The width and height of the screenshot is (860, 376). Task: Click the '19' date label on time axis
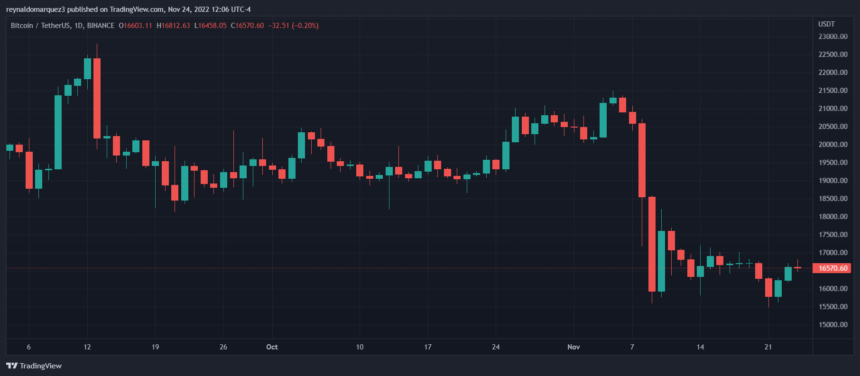pyautogui.click(x=155, y=347)
